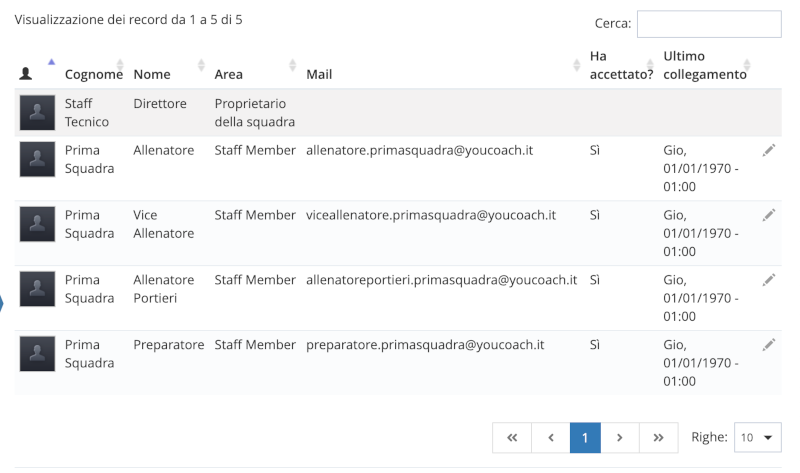Sort the table by Nome column
The width and height of the screenshot is (800, 473).
[x=152, y=74]
